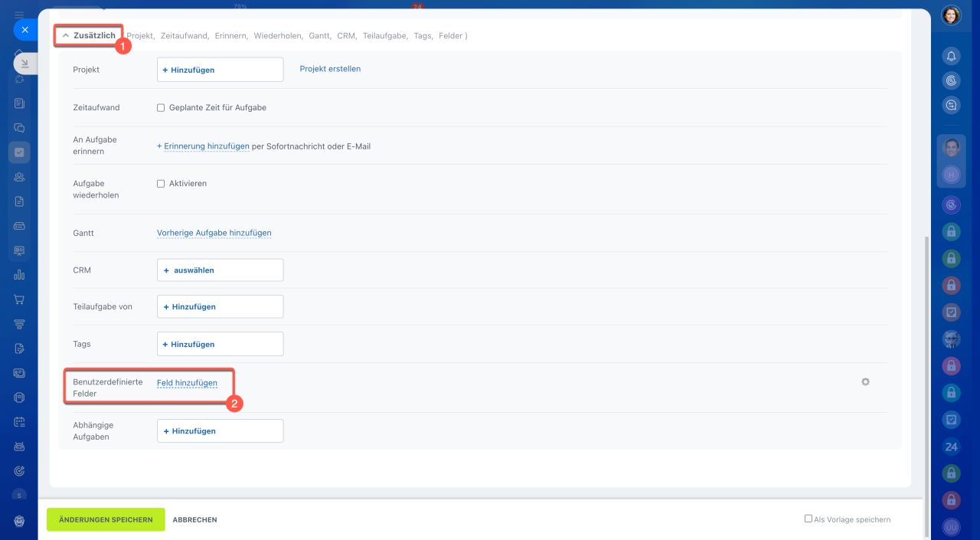Open the Abhängige Aufgaben Hinzufügen selector

pyautogui.click(x=220, y=431)
